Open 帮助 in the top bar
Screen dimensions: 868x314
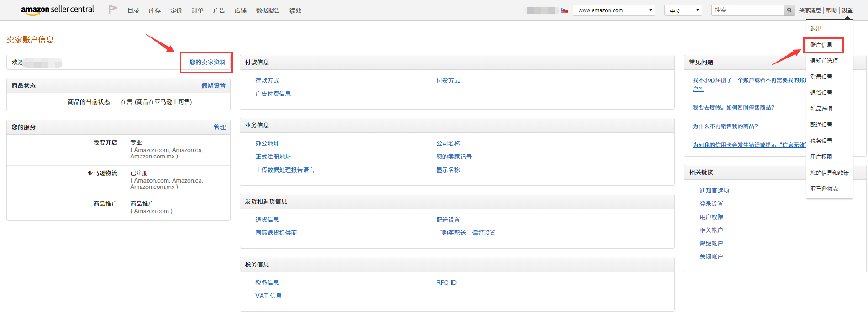coord(831,10)
